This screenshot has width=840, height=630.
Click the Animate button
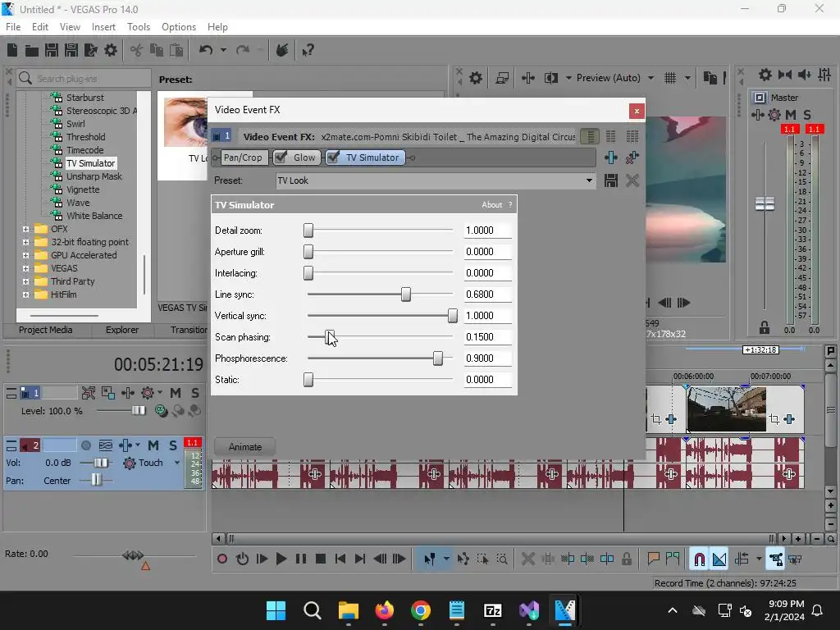(244, 447)
